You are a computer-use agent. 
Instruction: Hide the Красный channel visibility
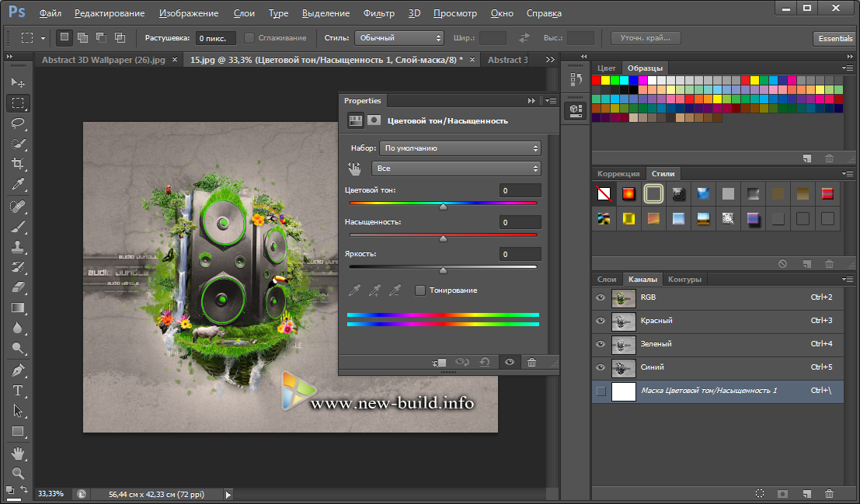600,321
